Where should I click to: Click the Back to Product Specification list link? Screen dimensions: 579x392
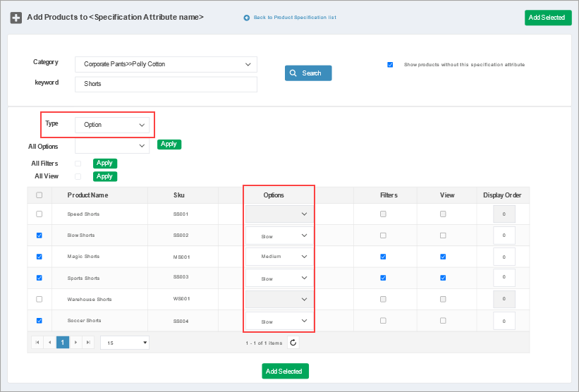click(294, 18)
